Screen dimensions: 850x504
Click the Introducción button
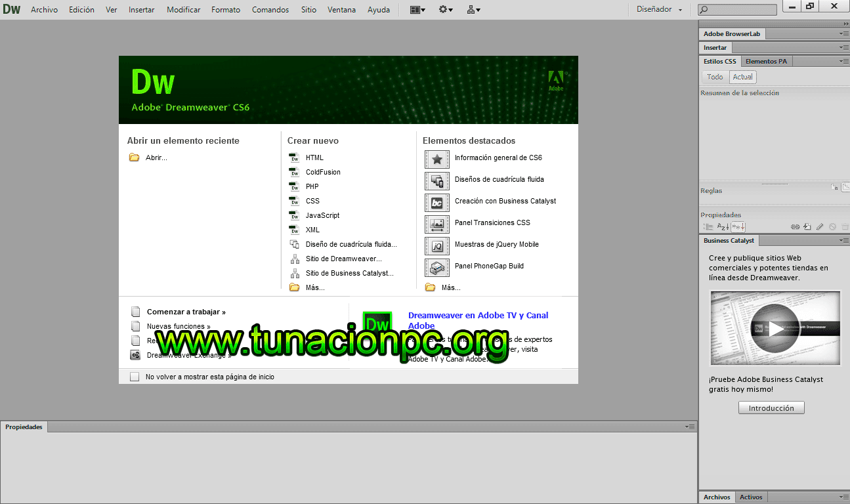tap(771, 408)
